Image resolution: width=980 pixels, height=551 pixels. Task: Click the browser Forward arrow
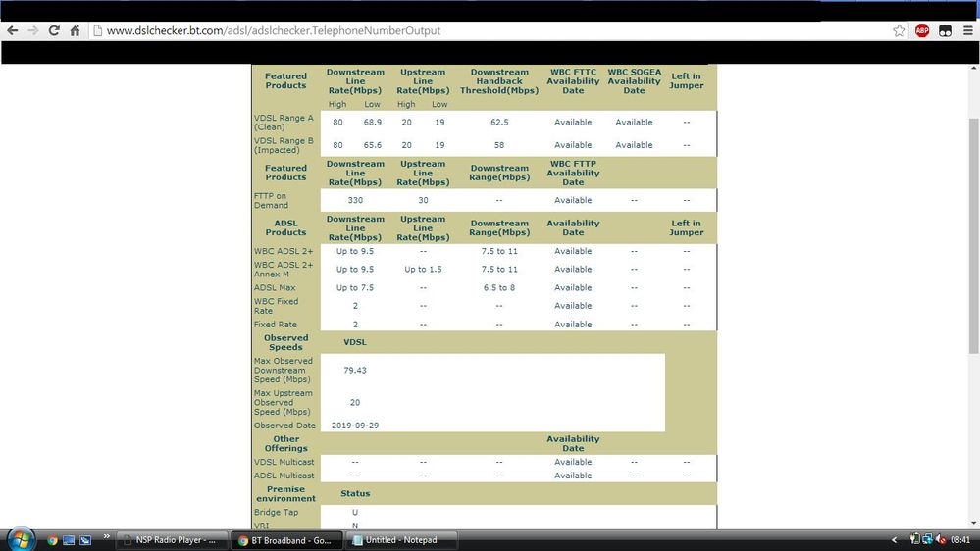[32, 30]
